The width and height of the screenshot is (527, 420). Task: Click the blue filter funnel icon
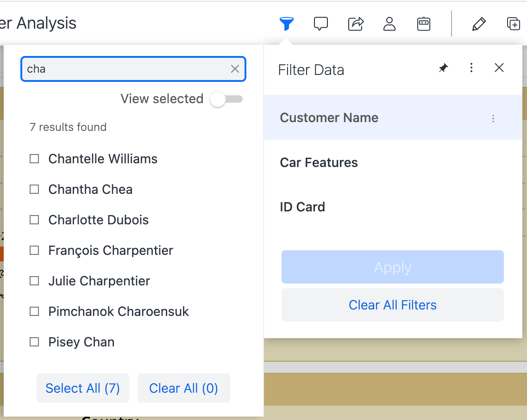pos(287,24)
